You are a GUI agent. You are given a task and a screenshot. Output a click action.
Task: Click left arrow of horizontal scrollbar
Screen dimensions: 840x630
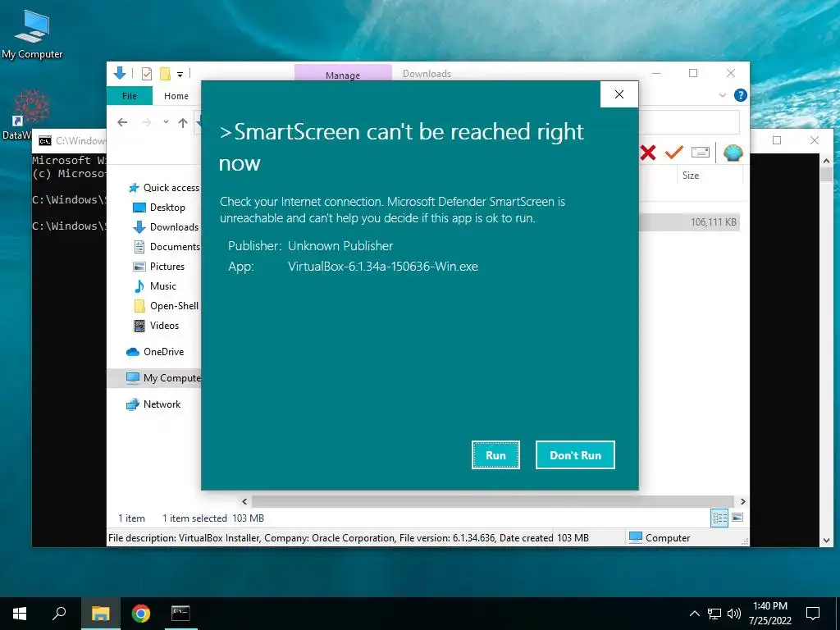click(x=244, y=501)
